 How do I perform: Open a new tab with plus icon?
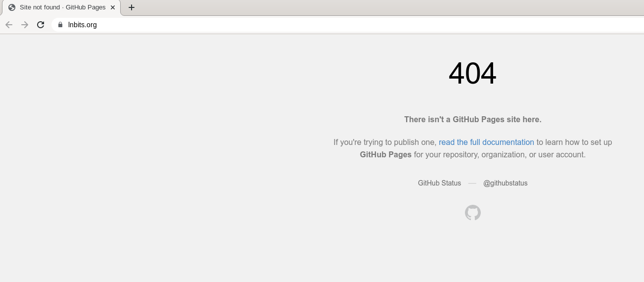pos(132,7)
